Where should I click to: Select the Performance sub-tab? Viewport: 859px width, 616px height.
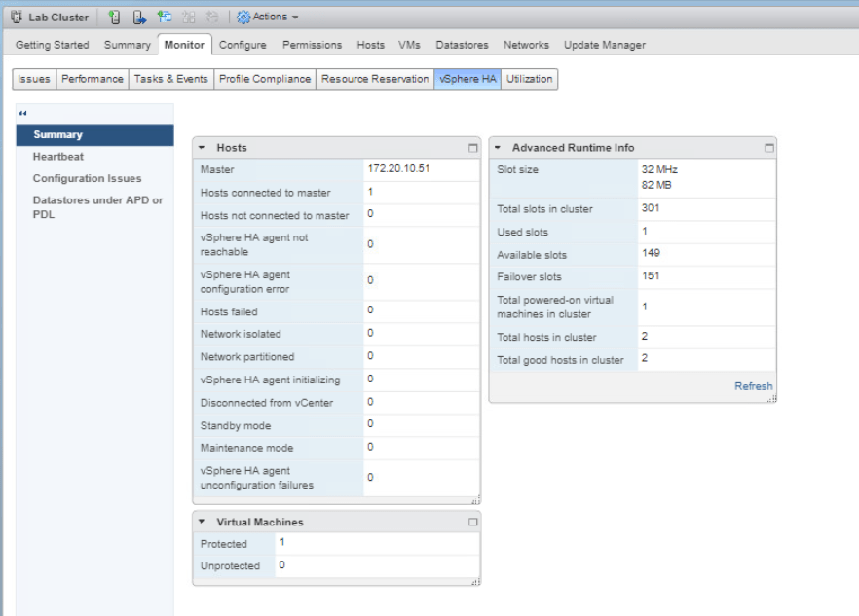93,79
